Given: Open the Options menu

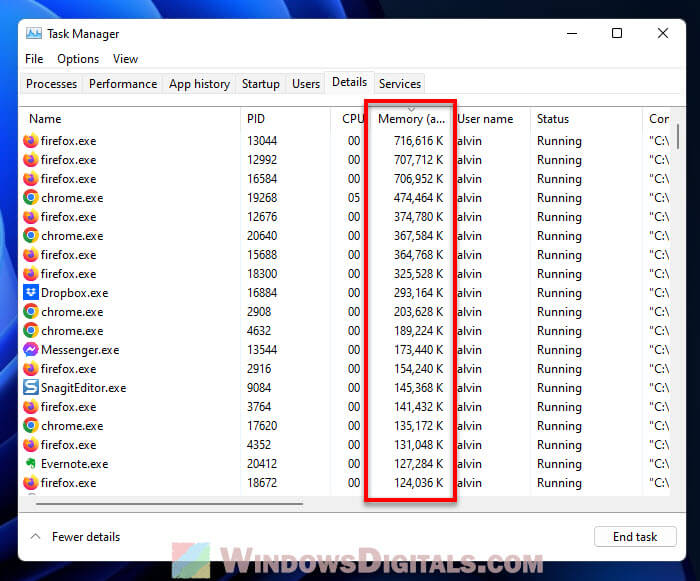Looking at the screenshot, I should 78,59.
